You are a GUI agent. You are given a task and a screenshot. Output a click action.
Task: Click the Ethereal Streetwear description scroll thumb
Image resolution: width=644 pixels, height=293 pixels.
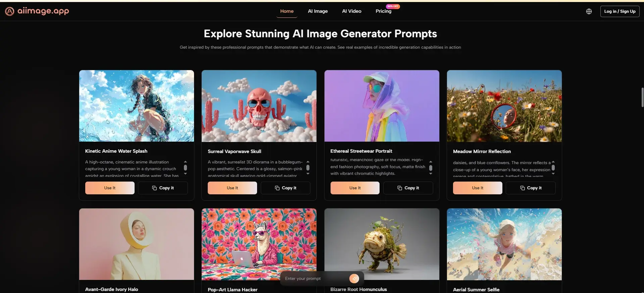(x=431, y=168)
